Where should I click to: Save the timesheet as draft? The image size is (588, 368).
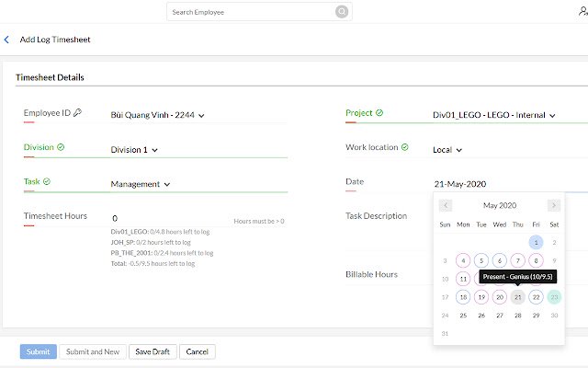tap(153, 351)
